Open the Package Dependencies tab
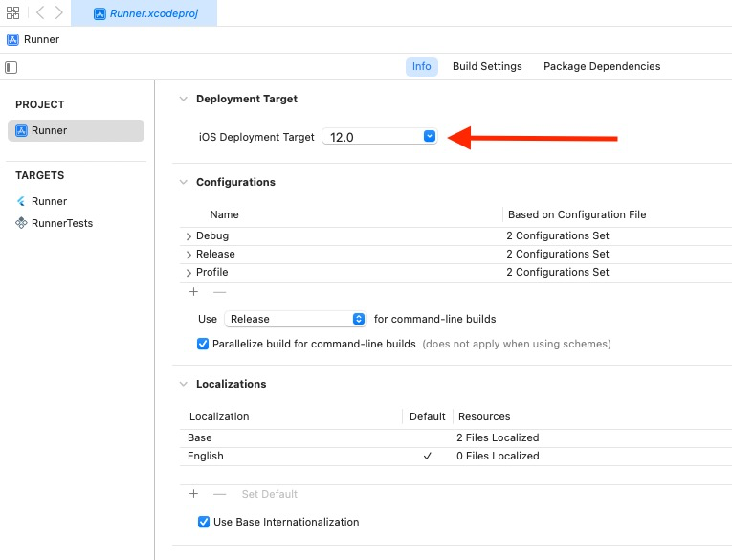Viewport: 732px width, 560px height. 602,66
